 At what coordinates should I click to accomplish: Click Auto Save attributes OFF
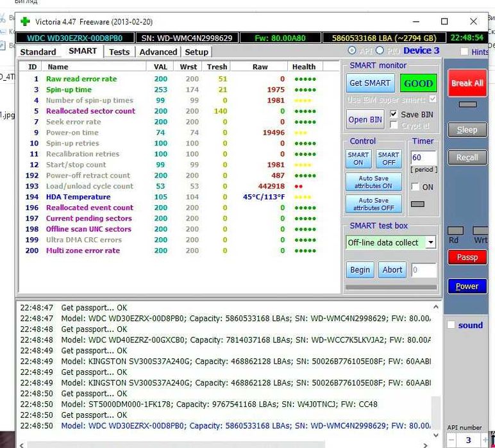(x=373, y=204)
